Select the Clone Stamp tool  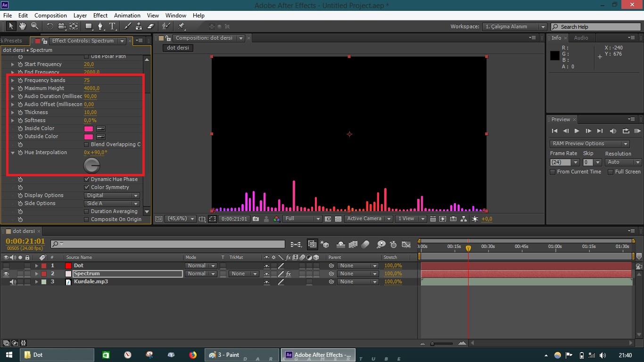(139, 26)
